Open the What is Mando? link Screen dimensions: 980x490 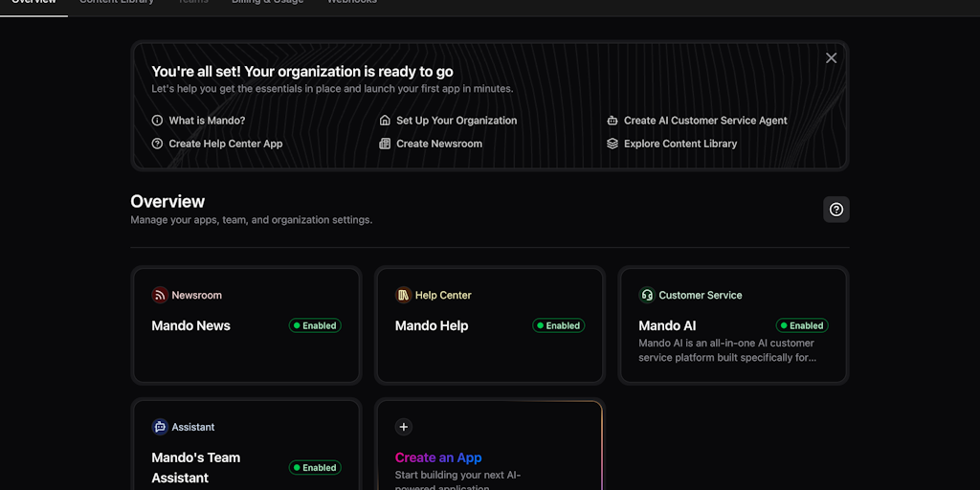tap(207, 121)
